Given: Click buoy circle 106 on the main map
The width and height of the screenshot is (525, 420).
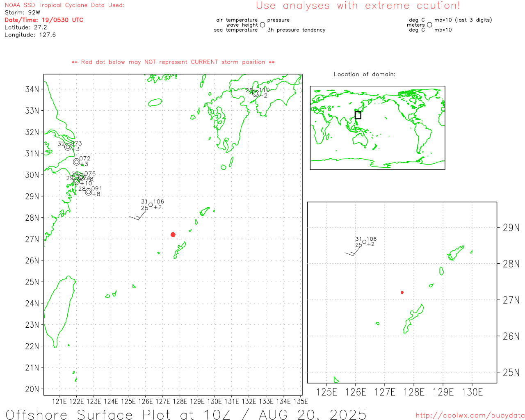Looking at the screenshot, I should [151, 205].
